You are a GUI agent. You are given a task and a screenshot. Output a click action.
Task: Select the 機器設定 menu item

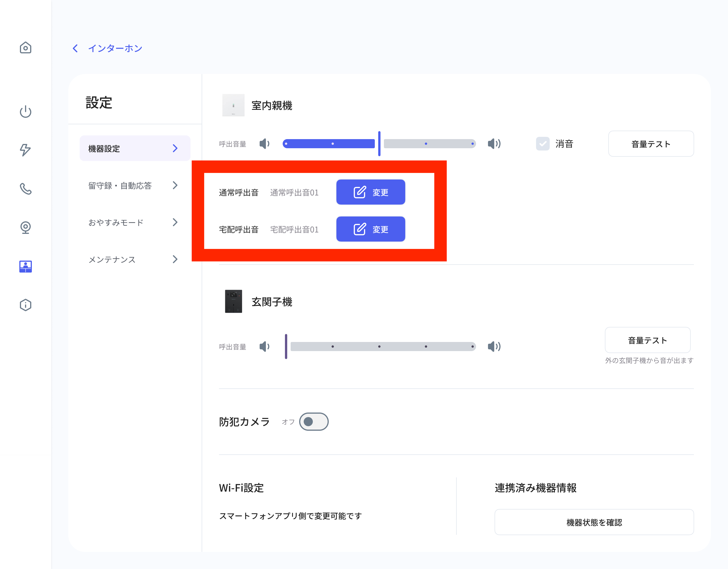[135, 149]
